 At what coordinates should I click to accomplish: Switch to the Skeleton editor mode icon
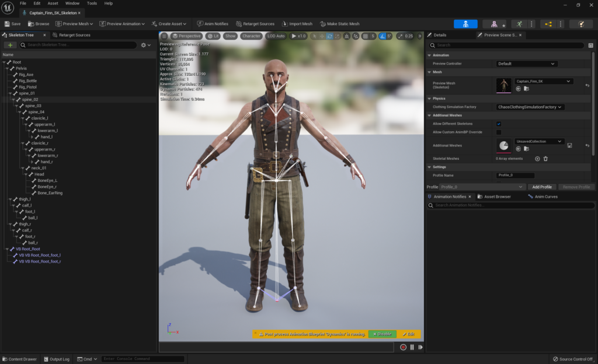[x=465, y=24]
